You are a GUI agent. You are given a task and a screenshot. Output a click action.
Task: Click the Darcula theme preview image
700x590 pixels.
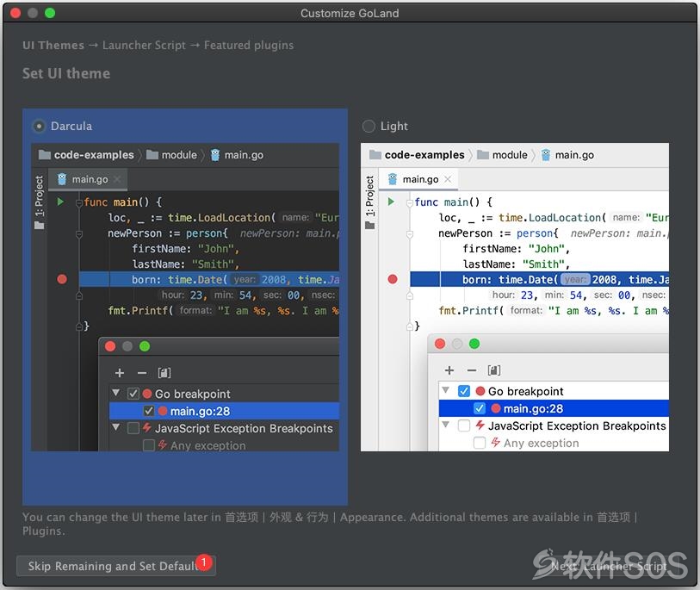[x=185, y=297]
